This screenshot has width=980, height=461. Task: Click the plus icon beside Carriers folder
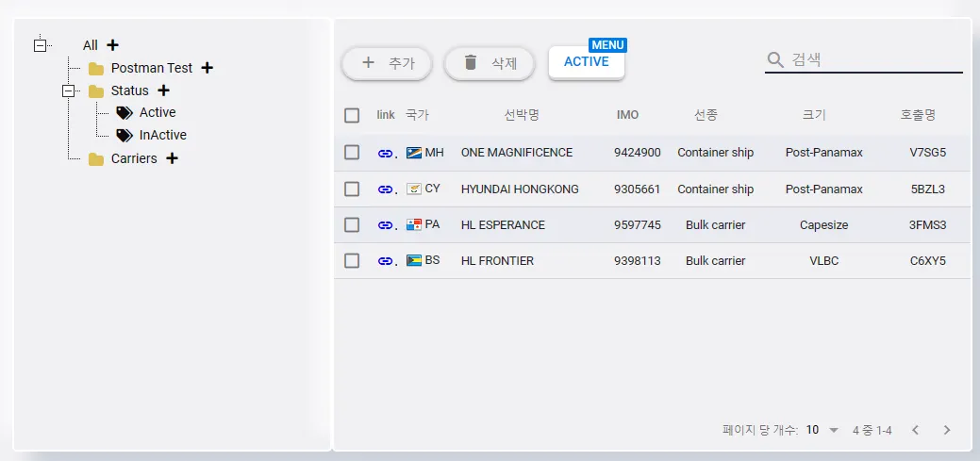pos(172,158)
